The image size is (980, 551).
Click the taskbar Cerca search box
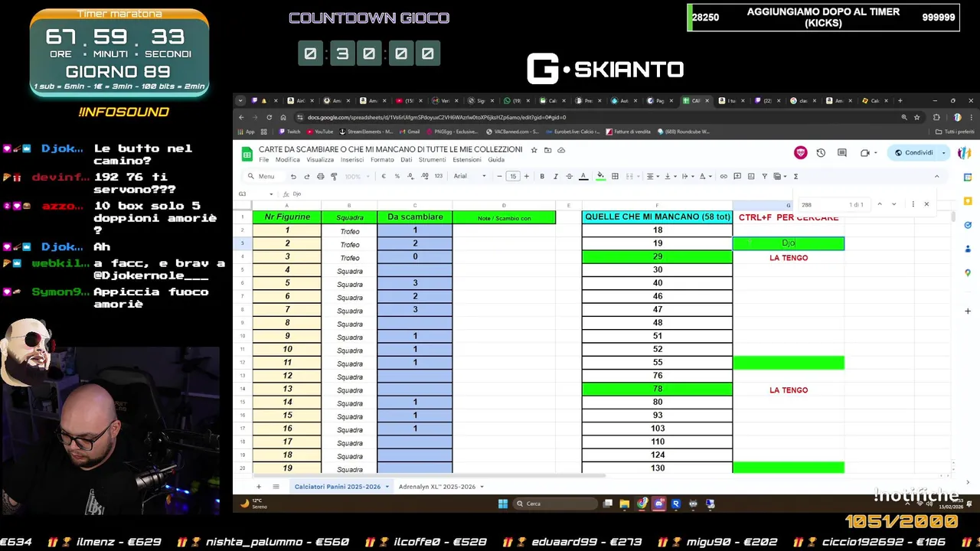[x=556, y=504]
